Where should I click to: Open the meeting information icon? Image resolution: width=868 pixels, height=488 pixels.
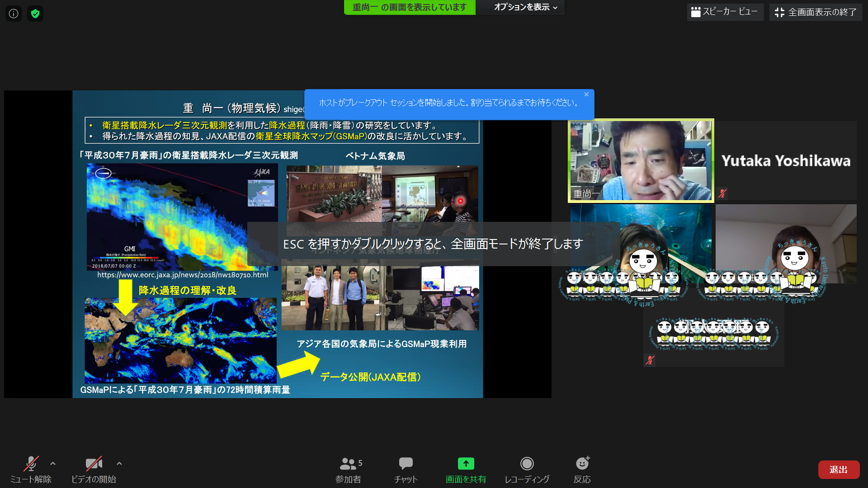pos(14,14)
